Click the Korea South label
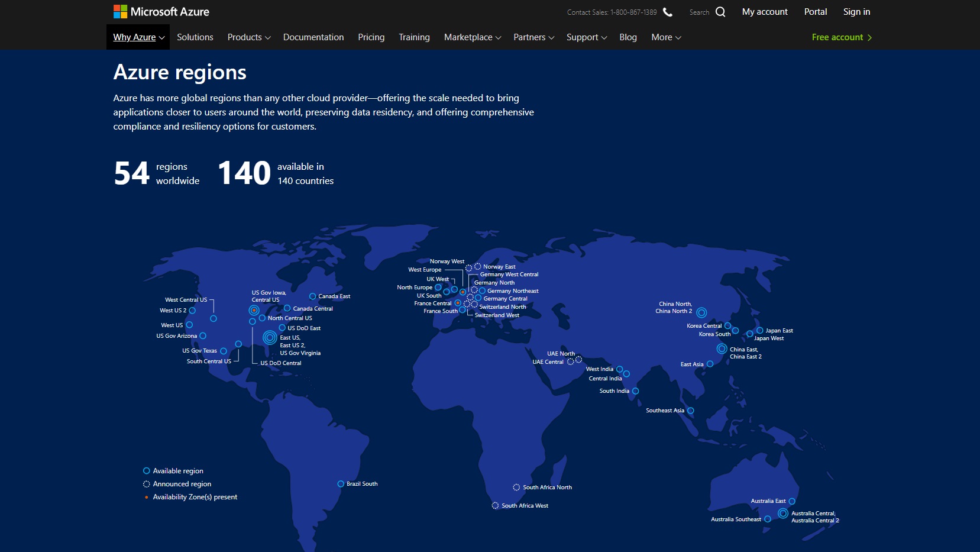 pyautogui.click(x=714, y=334)
